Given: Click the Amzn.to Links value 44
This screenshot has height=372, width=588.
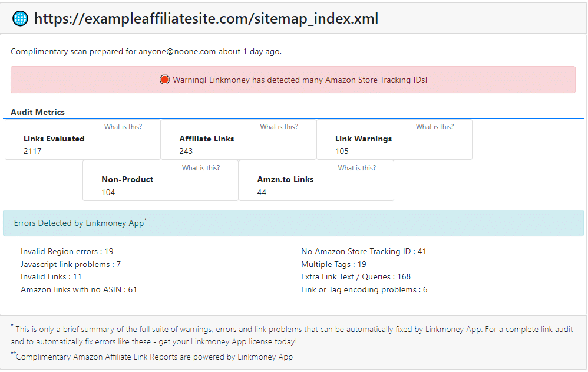Looking at the screenshot, I should 262,192.
